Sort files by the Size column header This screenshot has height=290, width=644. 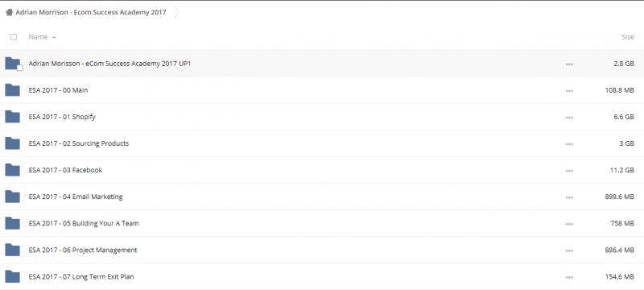[x=628, y=37]
